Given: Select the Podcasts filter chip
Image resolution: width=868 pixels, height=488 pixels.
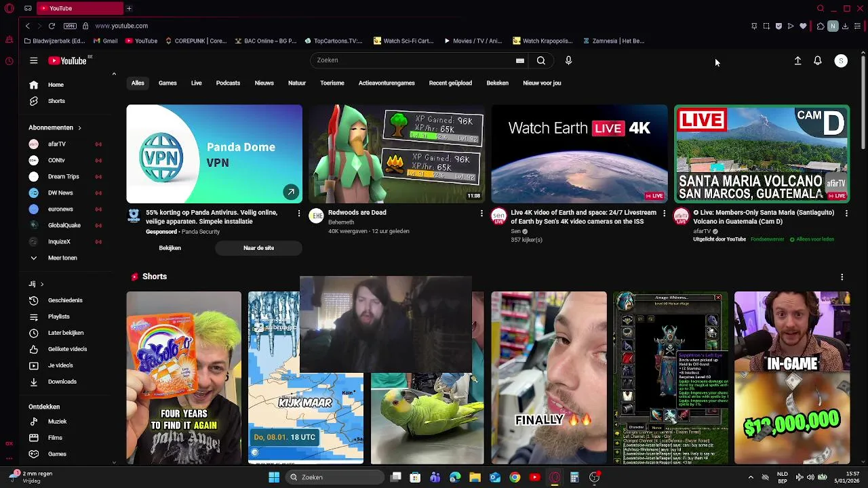Looking at the screenshot, I should tap(228, 83).
